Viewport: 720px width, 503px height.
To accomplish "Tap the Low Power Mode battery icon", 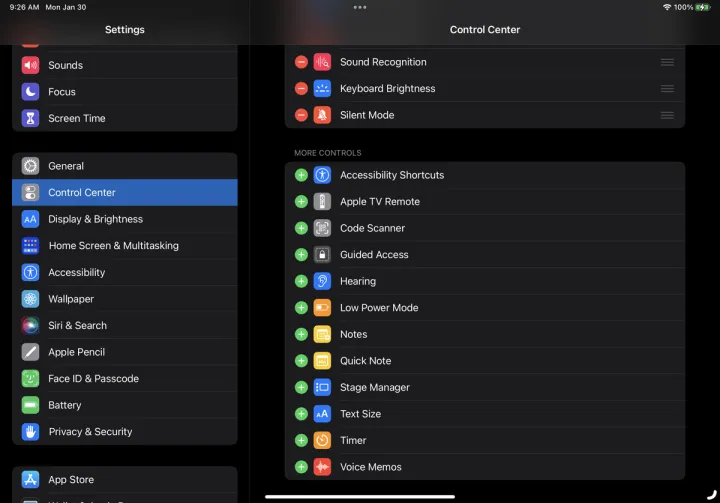I will click(x=322, y=308).
